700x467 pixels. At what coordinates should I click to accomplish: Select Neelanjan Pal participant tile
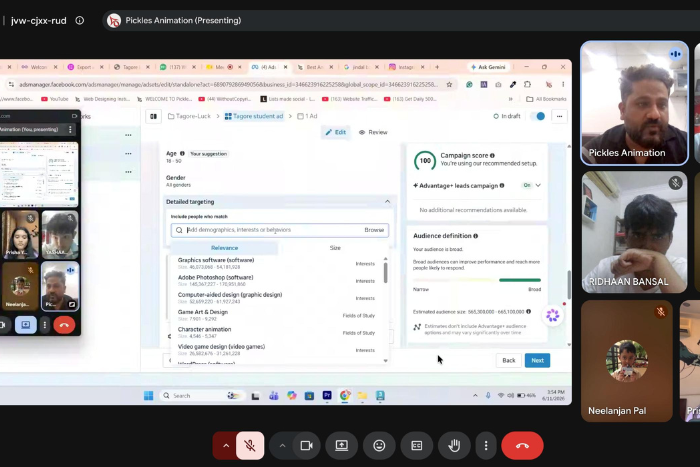tap(627, 361)
